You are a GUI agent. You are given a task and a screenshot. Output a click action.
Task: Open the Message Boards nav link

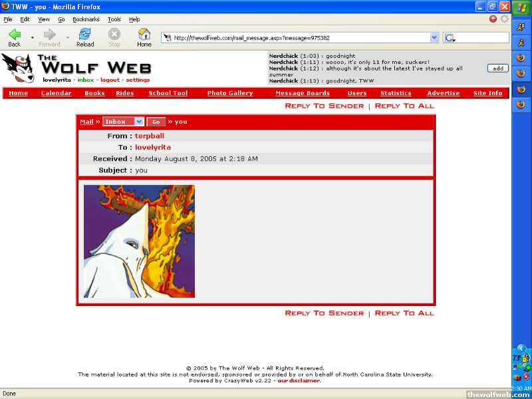point(303,93)
